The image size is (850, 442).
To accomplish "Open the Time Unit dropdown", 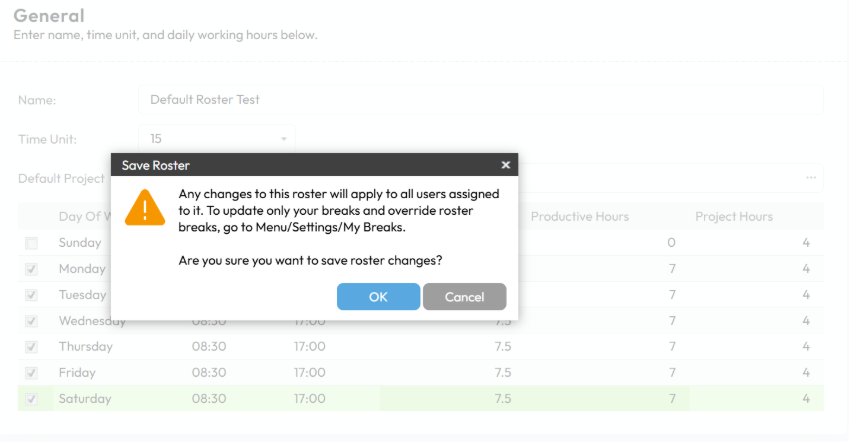I will click(x=216, y=139).
